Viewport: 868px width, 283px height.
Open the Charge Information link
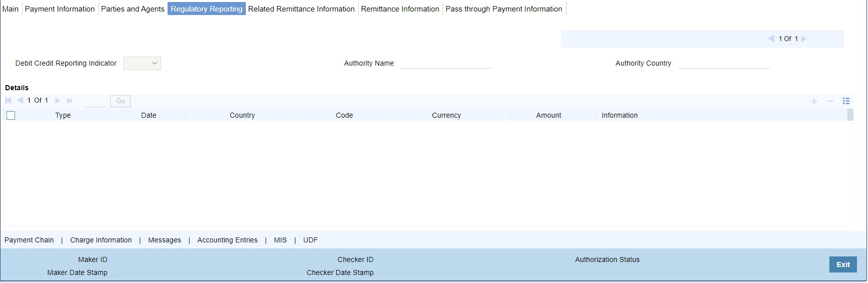pyautogui.click(x=101, y=240)
